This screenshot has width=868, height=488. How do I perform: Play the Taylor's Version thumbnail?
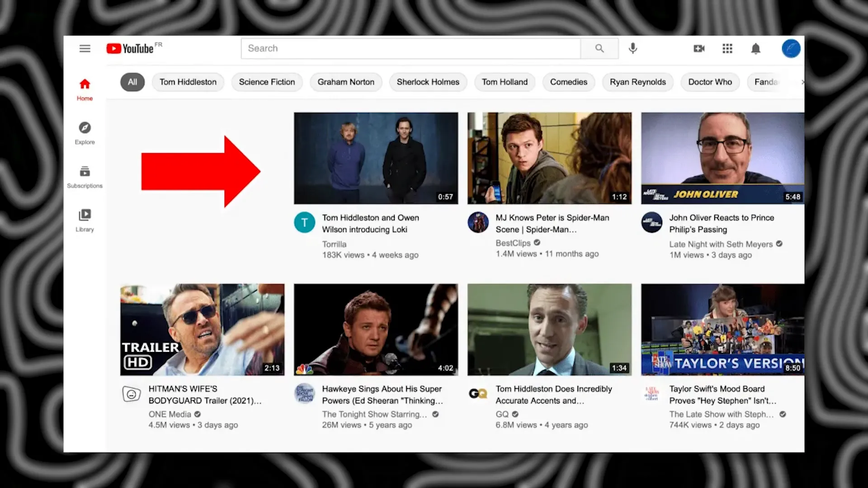click(x=722, y=329)
